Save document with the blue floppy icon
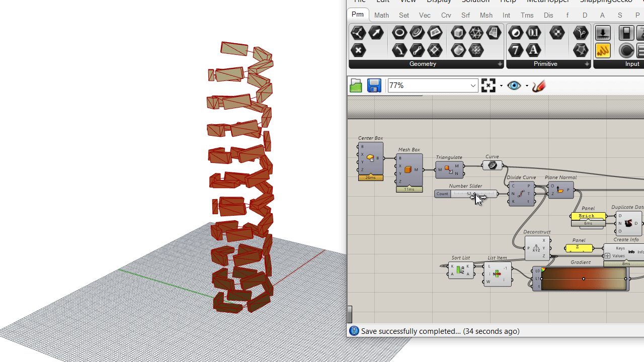Viewport: 644px width, 362px height. point(374,85)
